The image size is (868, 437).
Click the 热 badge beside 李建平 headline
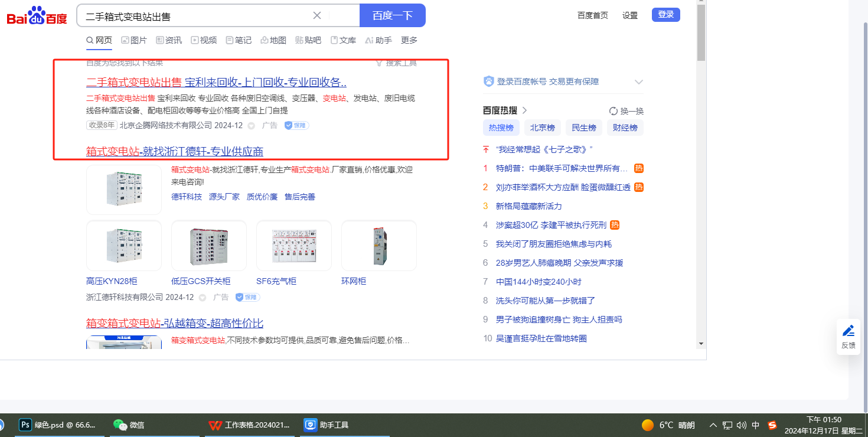(x=615, y=225)
